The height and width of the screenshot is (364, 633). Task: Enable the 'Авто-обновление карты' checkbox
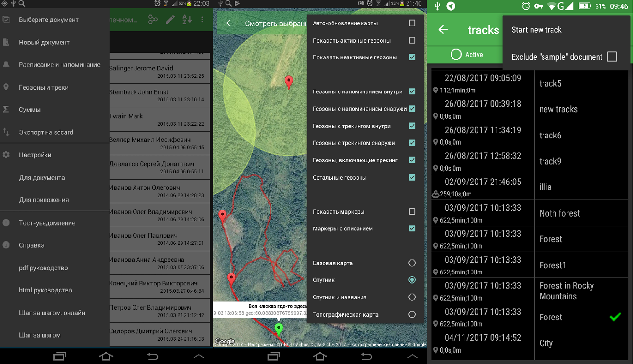tap(412, 23)
